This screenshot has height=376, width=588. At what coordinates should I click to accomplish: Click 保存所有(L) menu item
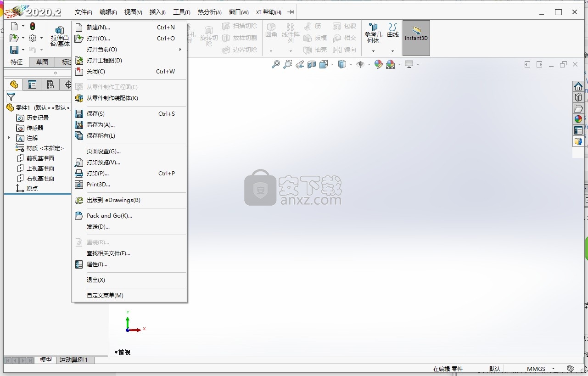coord(129,136)
